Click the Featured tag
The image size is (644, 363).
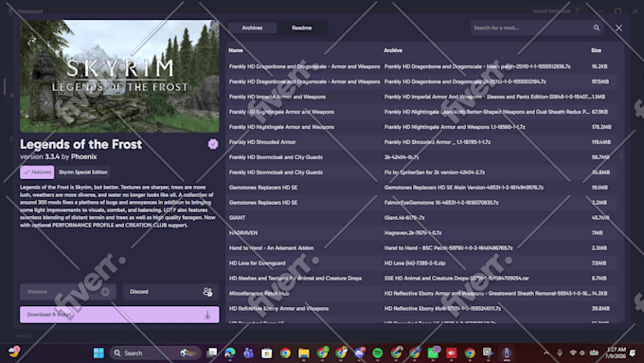[37, 172]
